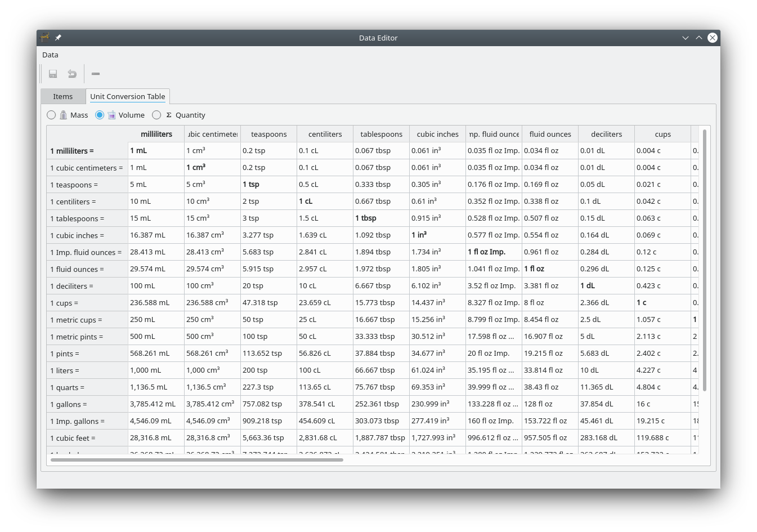This screenshot has width=757, height=532.
Task: Select the Quantity radio button
Action: [156, 115]
